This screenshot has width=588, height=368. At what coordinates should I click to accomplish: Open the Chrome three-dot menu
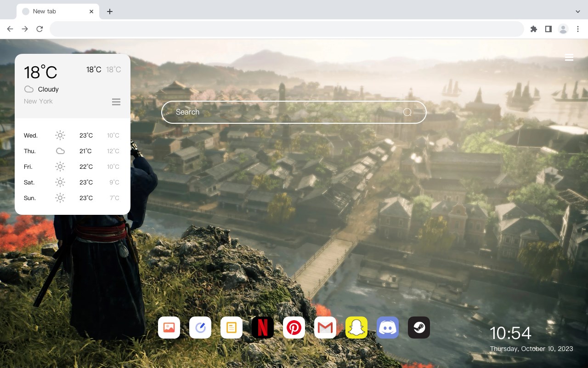pyautogui.click(x=578, y=29)
